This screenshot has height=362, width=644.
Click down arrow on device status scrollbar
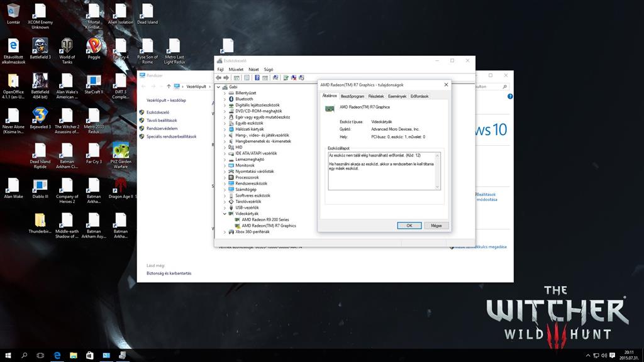[x=438, y=187]
